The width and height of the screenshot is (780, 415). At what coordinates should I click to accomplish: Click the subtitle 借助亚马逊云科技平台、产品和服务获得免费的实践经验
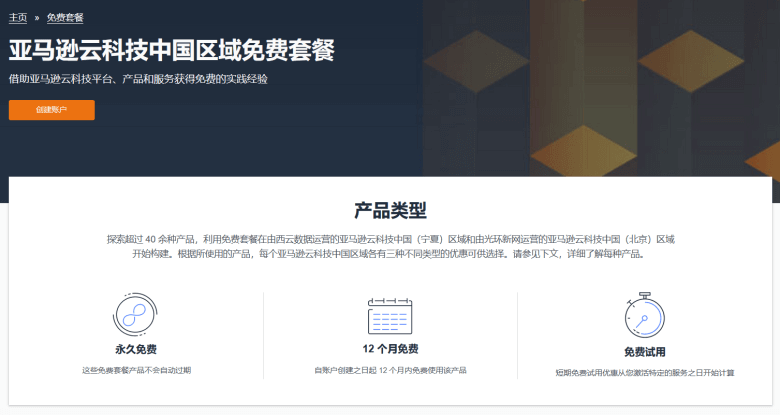click(x=138, y=79)
